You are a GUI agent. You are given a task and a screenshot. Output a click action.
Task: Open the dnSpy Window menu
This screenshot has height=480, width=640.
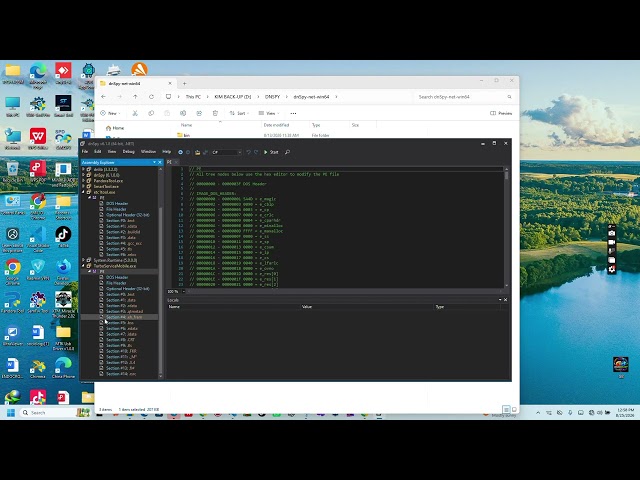coord(148,151)
